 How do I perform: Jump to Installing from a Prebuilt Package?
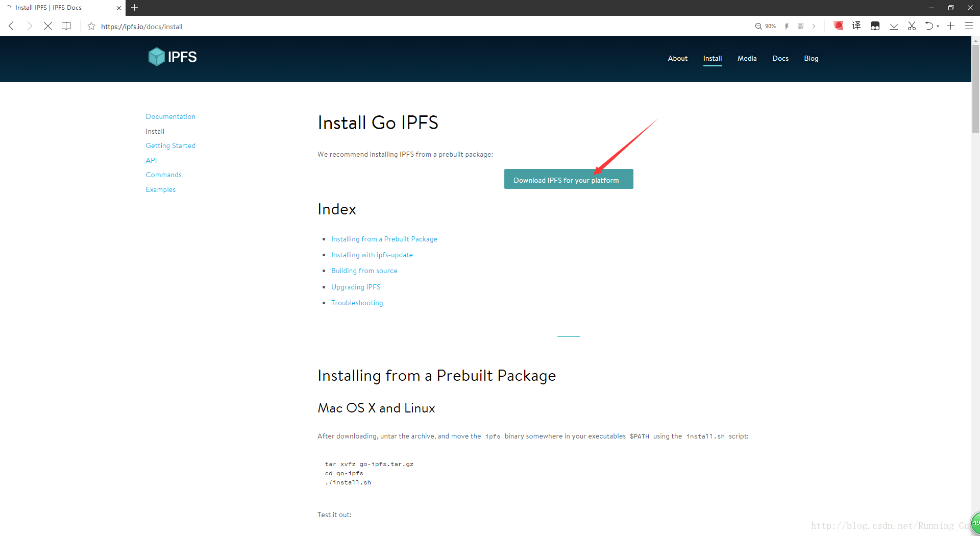(x=384, y=239)
